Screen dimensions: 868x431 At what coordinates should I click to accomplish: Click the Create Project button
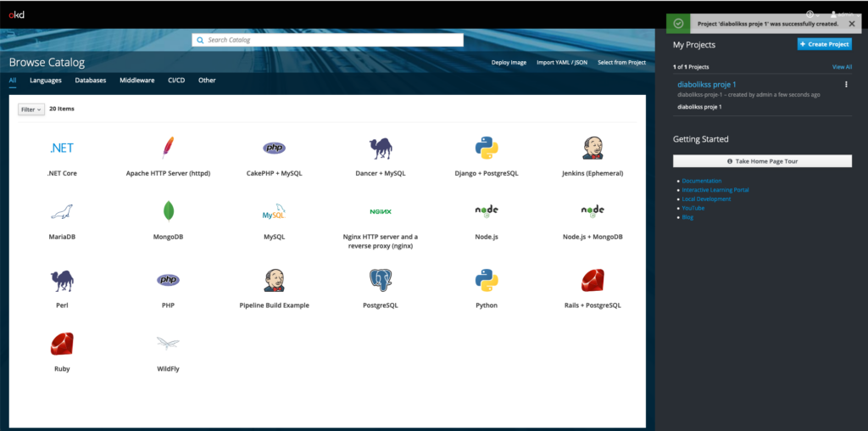pyautogui.click(x=824, y=44)
